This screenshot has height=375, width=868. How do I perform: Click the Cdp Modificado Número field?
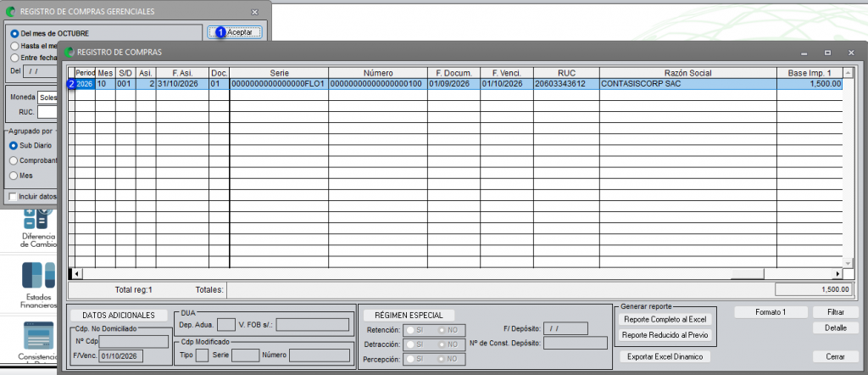coord(320,355)
